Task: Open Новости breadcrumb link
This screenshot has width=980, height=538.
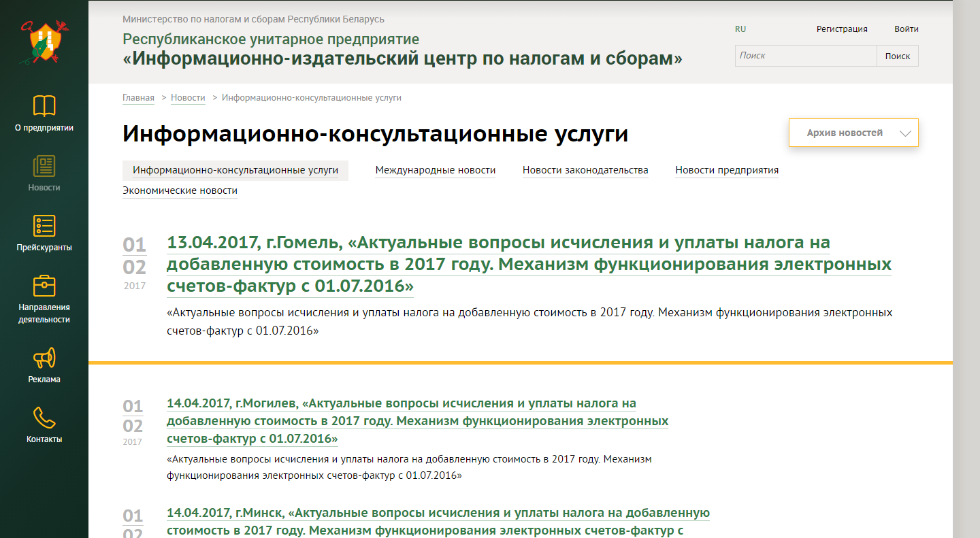Action: pos(188,98)
